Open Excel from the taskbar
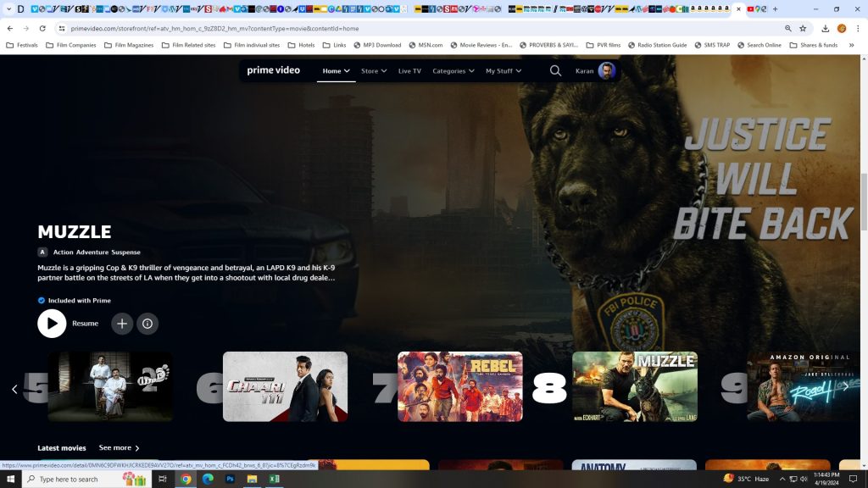The height and width of the screenshot is (488, 868). click(x=274, y=479)
